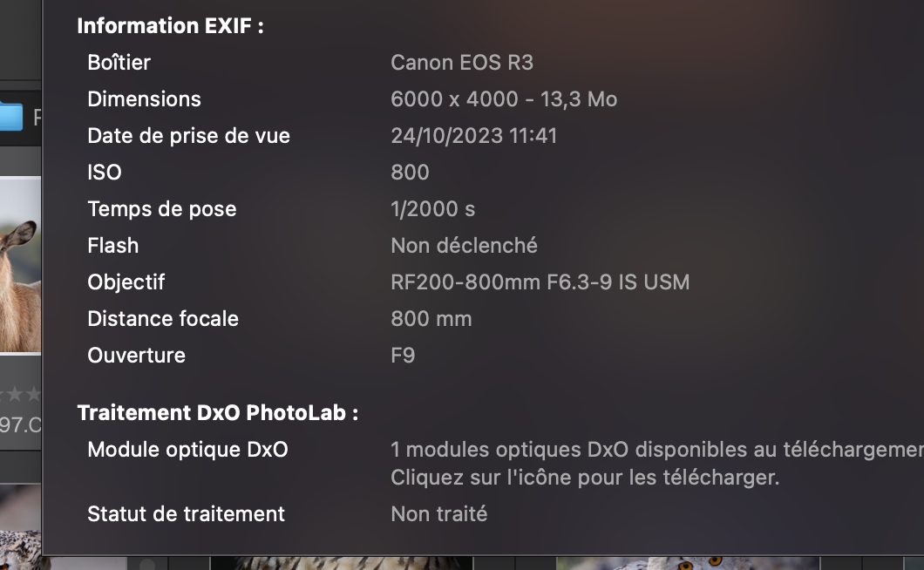
Task: Click the 6000 x 4000 dimensions value
Action: tap(504, 99)
